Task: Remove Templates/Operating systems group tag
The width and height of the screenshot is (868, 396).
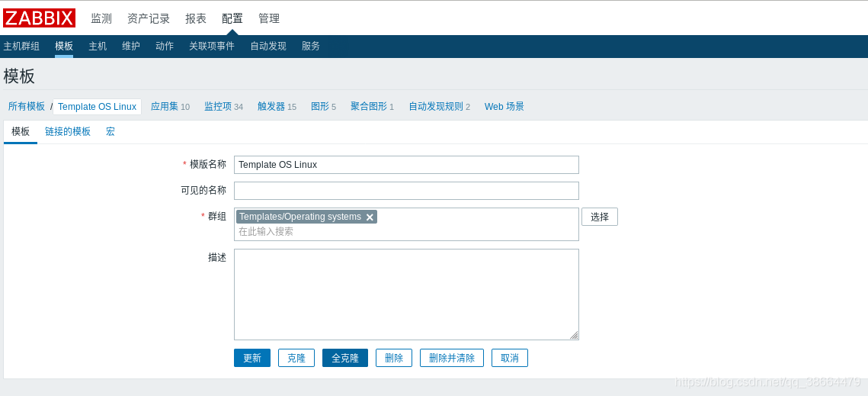Action: pos(370,217)
